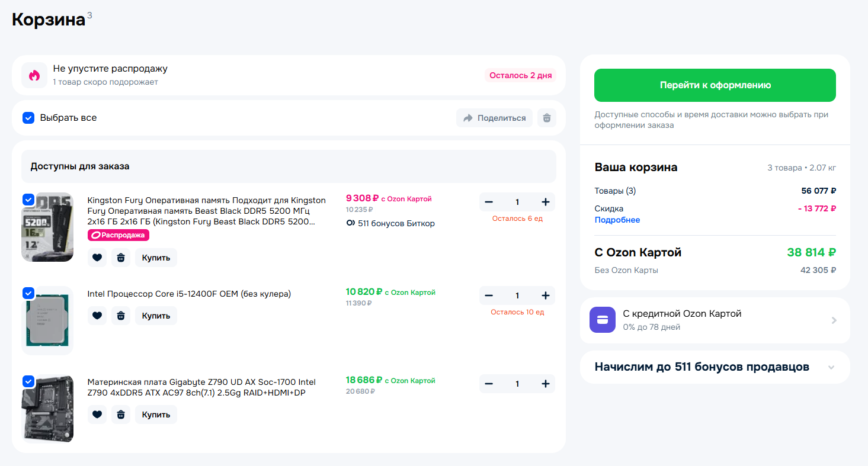The width and height of the screenshot is (868, 466).
Task: Click the flame sale icon
Action: click(x=34, y=75)
